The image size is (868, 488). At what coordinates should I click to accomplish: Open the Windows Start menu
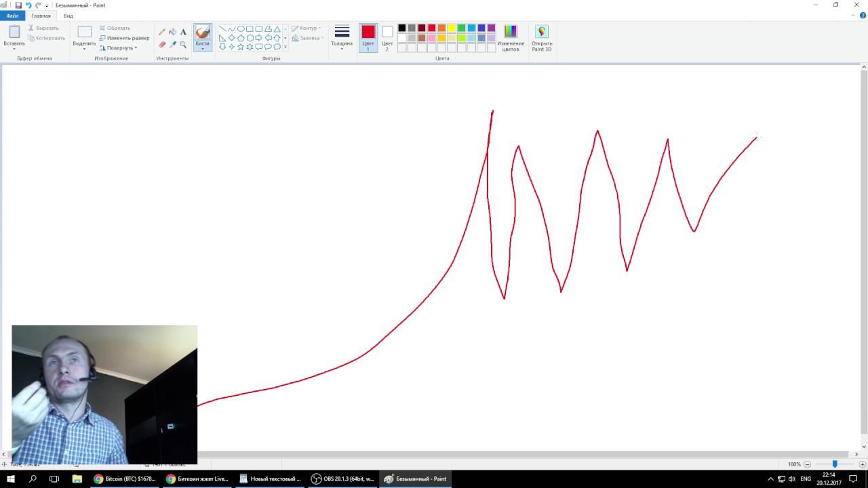click(11, 479)
